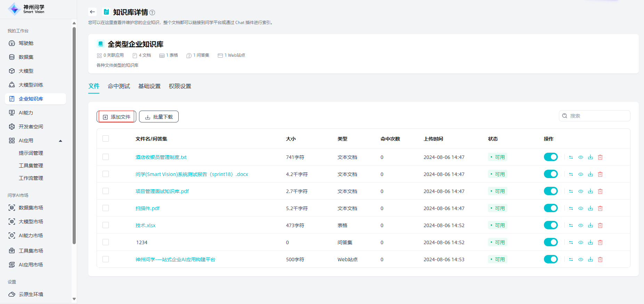Go back using the arrow icon

pos(92,12)
